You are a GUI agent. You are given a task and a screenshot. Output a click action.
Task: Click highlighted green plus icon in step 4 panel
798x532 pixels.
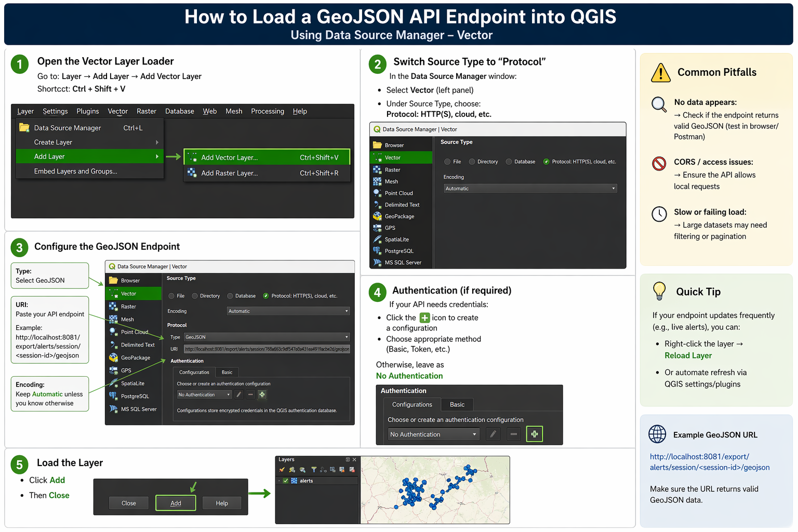tap(535, 434)
